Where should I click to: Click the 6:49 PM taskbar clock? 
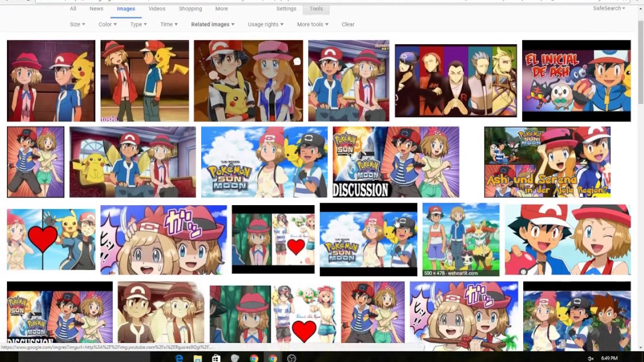click(x=609, y=358)
